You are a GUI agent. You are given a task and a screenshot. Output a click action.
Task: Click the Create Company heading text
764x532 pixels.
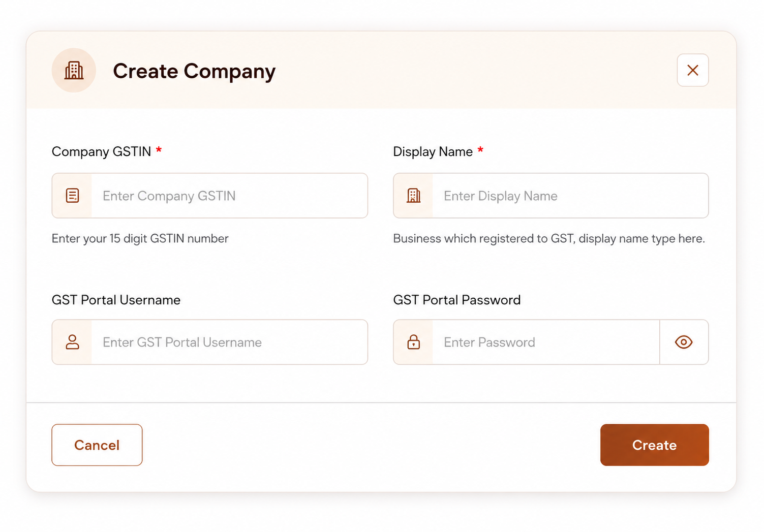194,71
